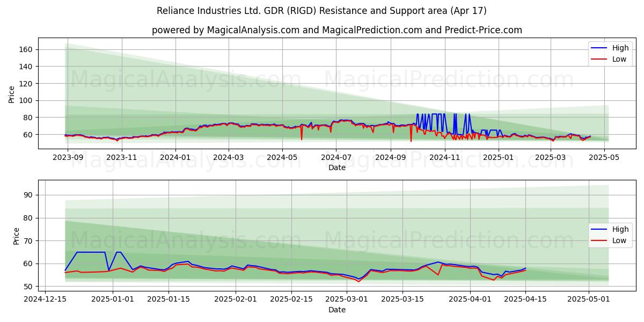This screenshot has width=644, height=322.
Task: Click the 2025-01 tick label in upper chart
Action: click(499, 157)
